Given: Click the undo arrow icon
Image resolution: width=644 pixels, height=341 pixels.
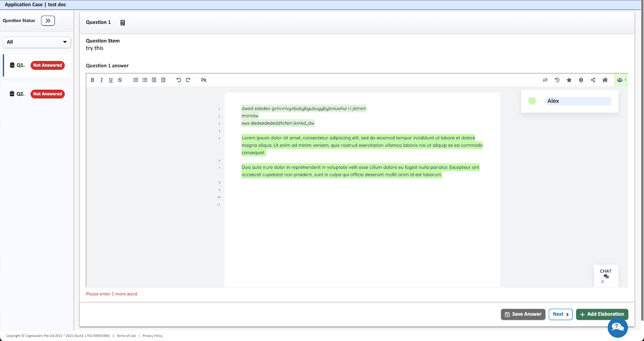Looking at the screenshot, I should point(179,80).
